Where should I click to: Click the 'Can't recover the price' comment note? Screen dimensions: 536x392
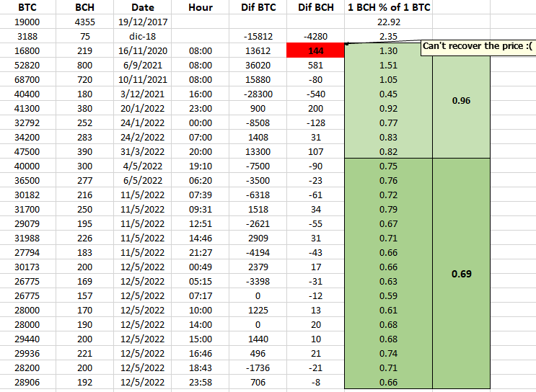[478, 46]
